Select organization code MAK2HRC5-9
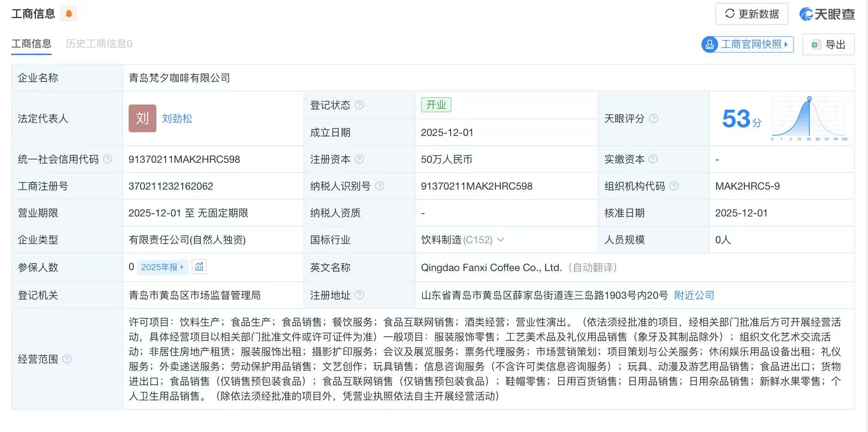The image size is (868, 432). (747, 186)
